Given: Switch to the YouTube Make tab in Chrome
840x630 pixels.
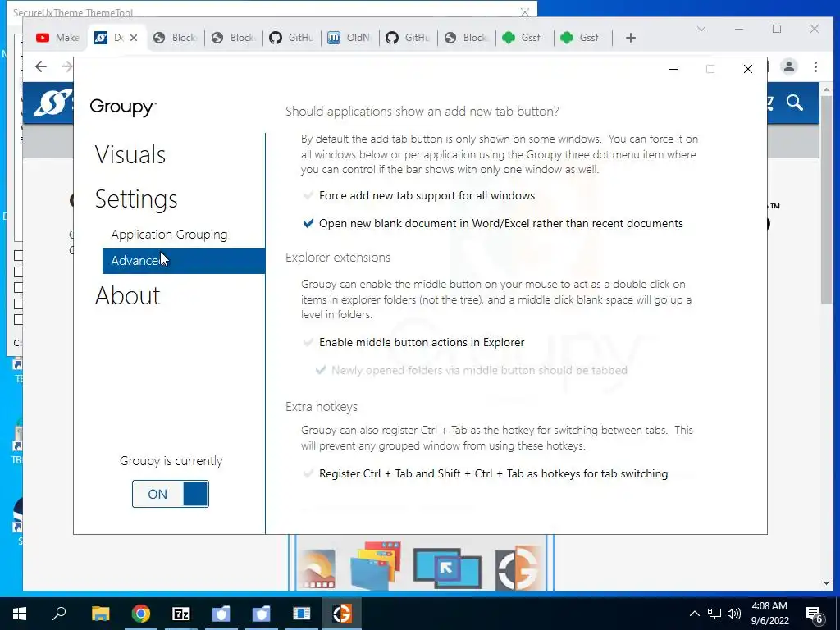Looking at the screenshot, I should pyautogui.click(x=57, y=38).
